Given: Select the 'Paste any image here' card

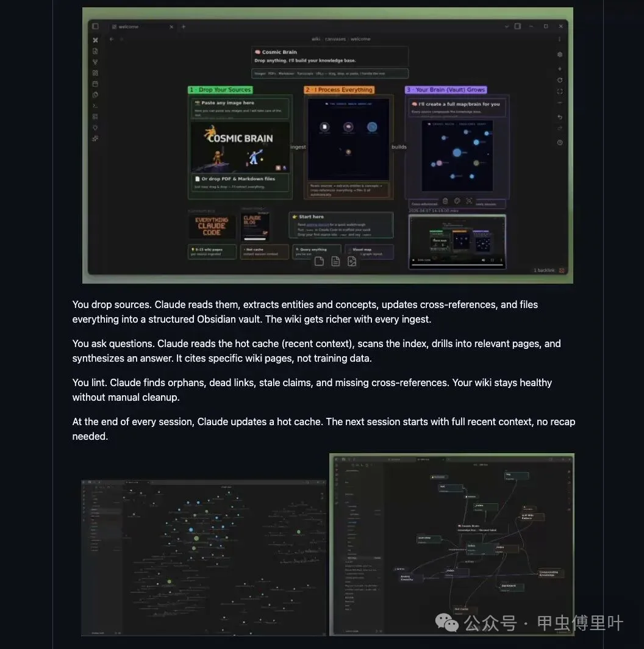Looking at the screenshot, I should pos(240,108).
